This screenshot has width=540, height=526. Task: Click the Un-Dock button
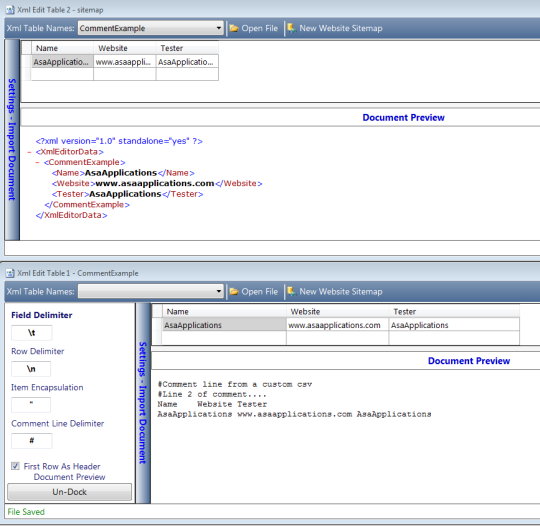(70, 492)
